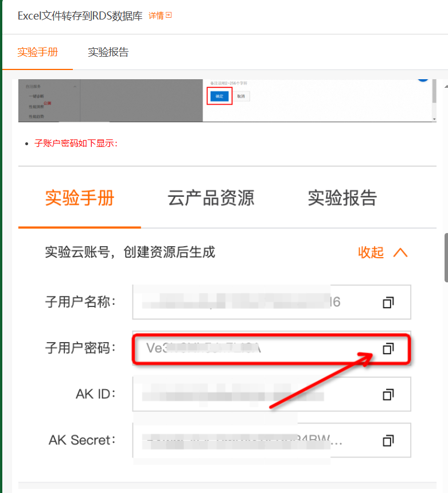Click the 子用户名称 input field
448x493 pixels.
271,302
